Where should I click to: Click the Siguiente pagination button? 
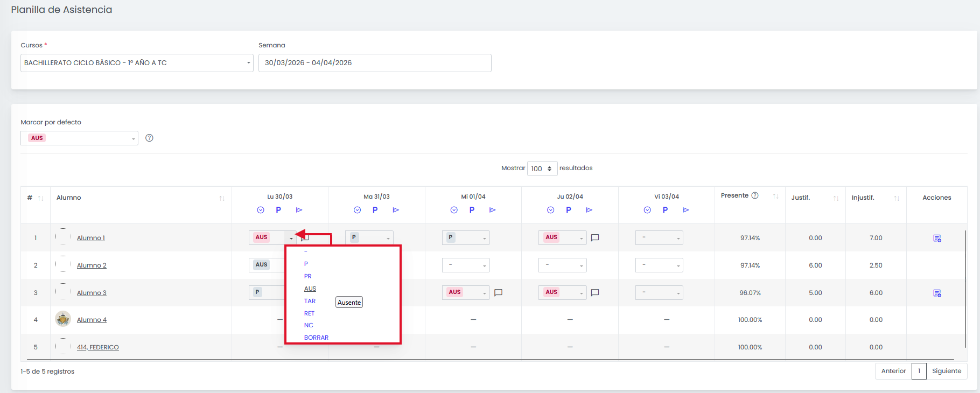[947, 371]
